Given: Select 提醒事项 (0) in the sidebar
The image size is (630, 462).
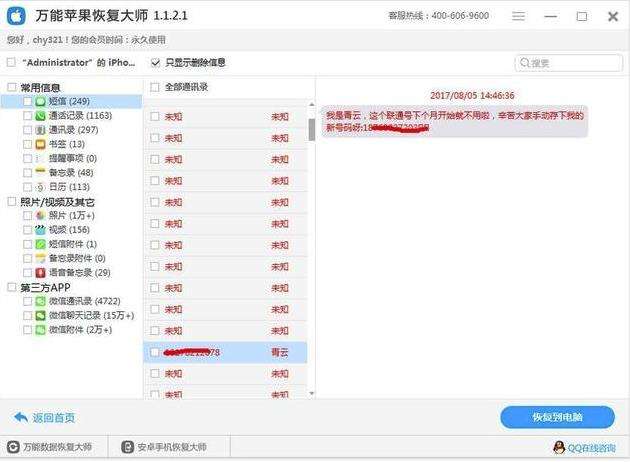Looking at the screenshot, I should click(x=72, y=158).
